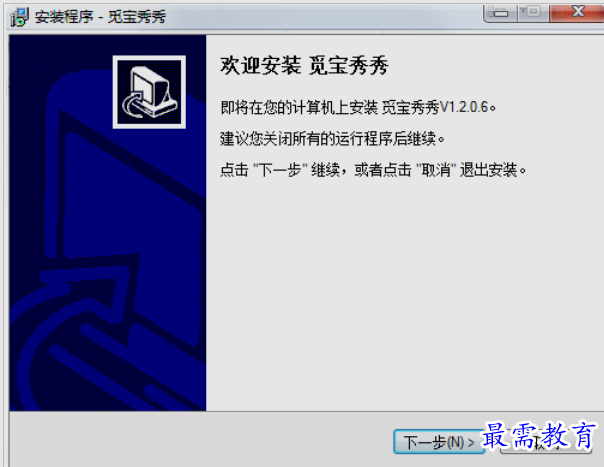Click the bottom button bar empty area

pyautogui.click(x=200, y=439)
